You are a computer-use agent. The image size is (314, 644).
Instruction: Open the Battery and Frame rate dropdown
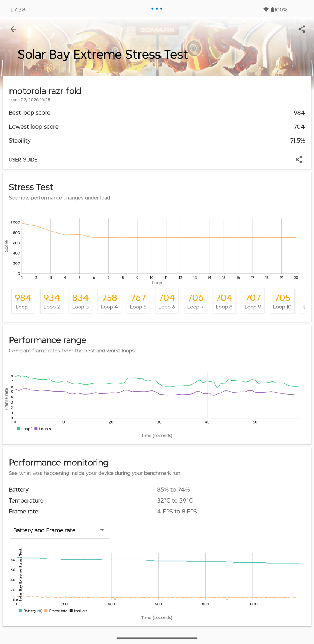click(59, 530)
